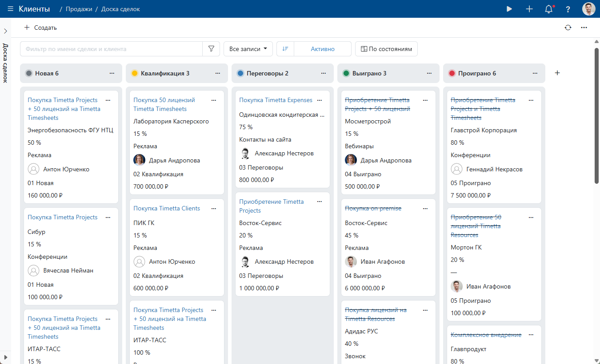Open the Покупка лицензий на Timetta Resources deal
The width and height of the screenshot is (600, 364).
[376, 314]
